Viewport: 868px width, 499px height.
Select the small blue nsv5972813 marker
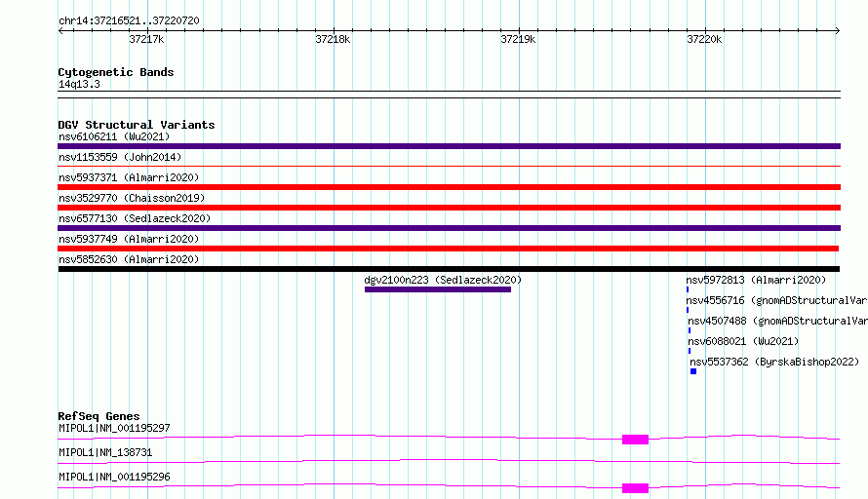(x=688, y=289)
